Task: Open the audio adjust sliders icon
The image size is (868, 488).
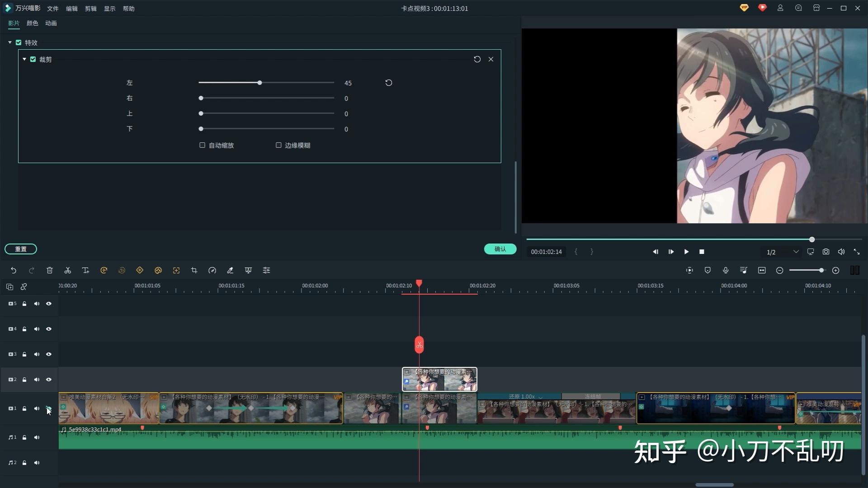Action: coord(266,270)
